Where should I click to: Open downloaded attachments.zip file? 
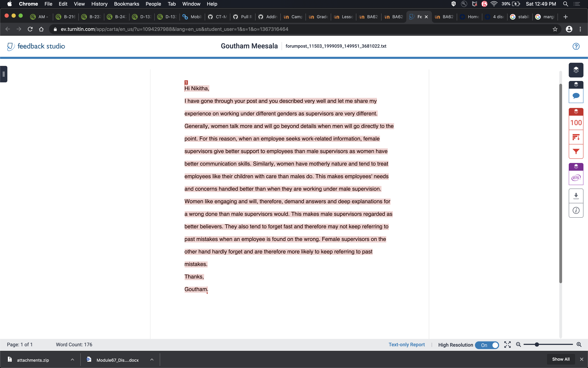coord(33,360)
